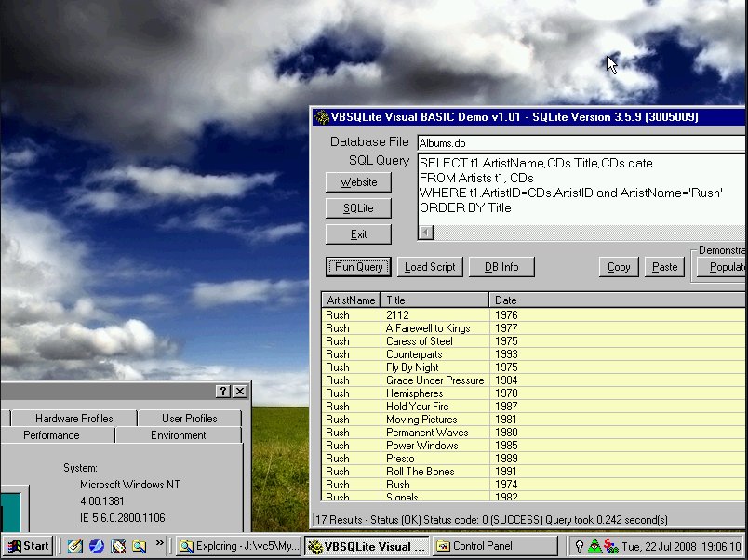Click the DB Info button
The height and width of the screenshot is (560, 748).
[x=501, y=267]
